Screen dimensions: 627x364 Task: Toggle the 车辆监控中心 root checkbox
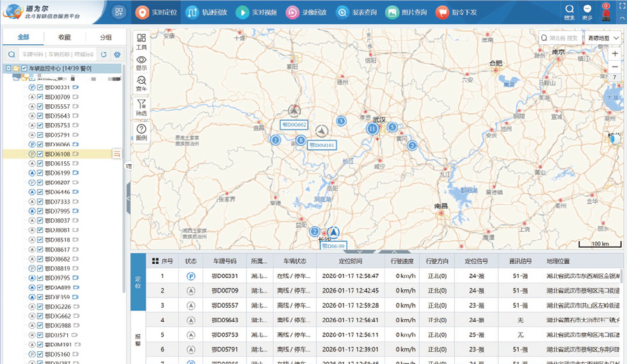coord(24,68)
